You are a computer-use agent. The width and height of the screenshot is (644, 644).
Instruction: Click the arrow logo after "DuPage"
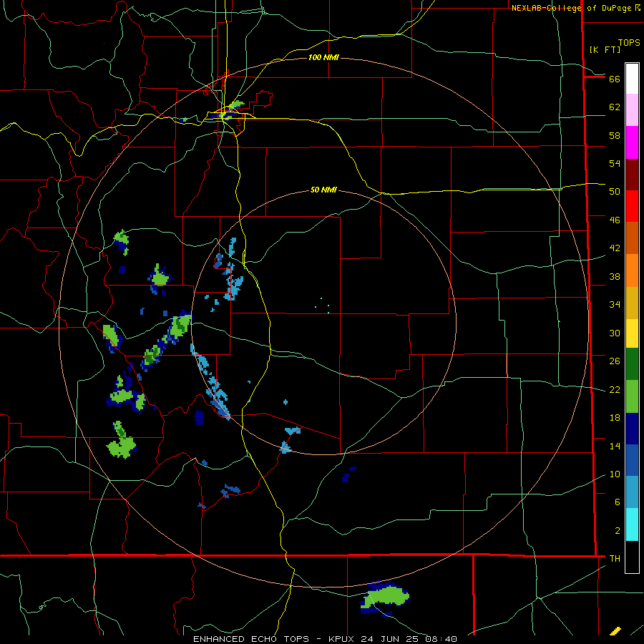(637, 7)
